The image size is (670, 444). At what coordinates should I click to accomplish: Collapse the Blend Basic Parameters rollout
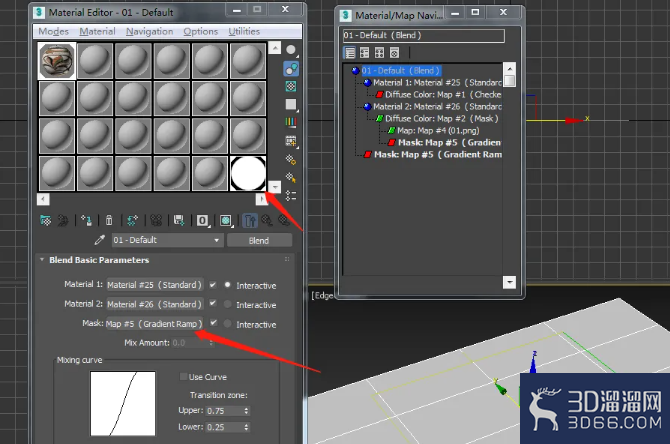pyautogui.click(x=42, y=259)
